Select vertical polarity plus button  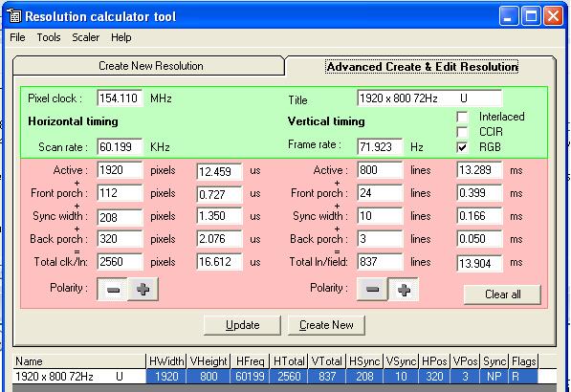tap(404, 290)
